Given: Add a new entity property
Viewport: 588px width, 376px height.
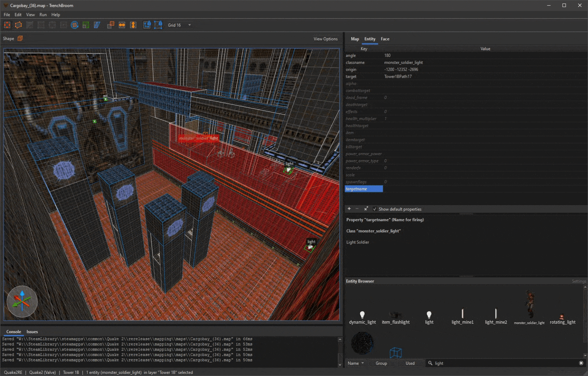Looking at the screenshot, I should click(x=349, y=209).
